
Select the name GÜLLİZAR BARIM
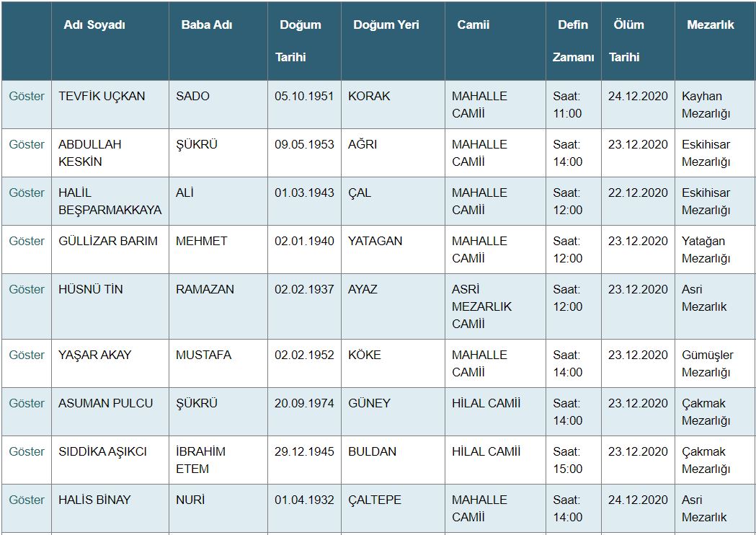pos(108,241)
